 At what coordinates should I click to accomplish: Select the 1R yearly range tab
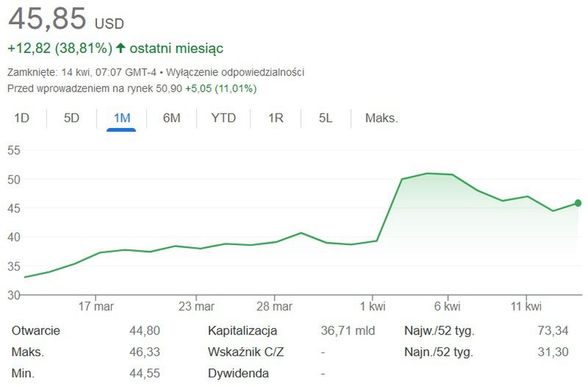click(x=276, y=118)
